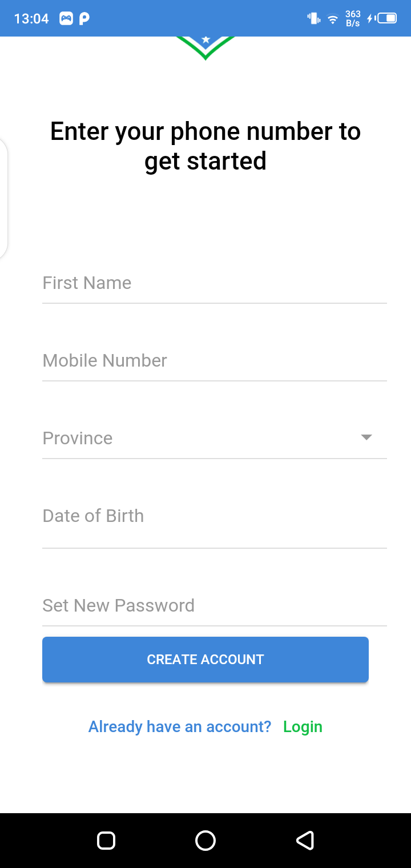The image size is (411, 868).
Task: Expand the Province dropdown arrow
Action: pyautogui.click(x=366, y=437)
